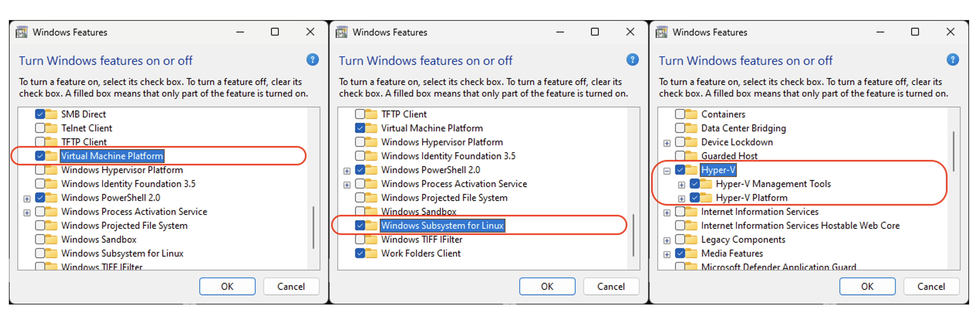Check Windows Hypervisor Platform in middle dialog
The image size is (980, 320).
[360, 142]
